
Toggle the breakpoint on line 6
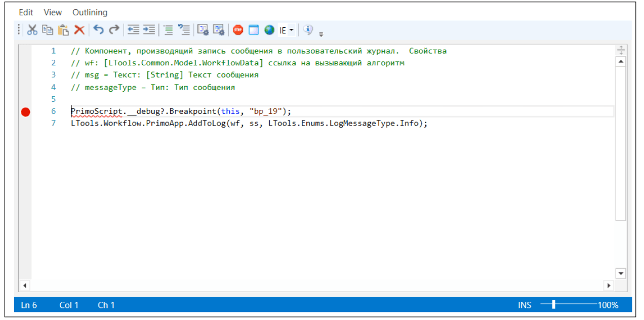pyautogui.click(x=25, y=112)
